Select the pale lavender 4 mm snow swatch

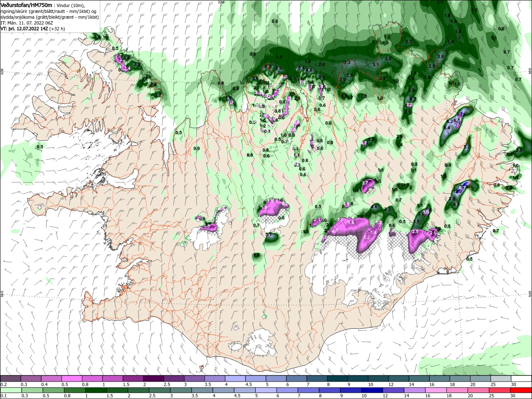235,379
